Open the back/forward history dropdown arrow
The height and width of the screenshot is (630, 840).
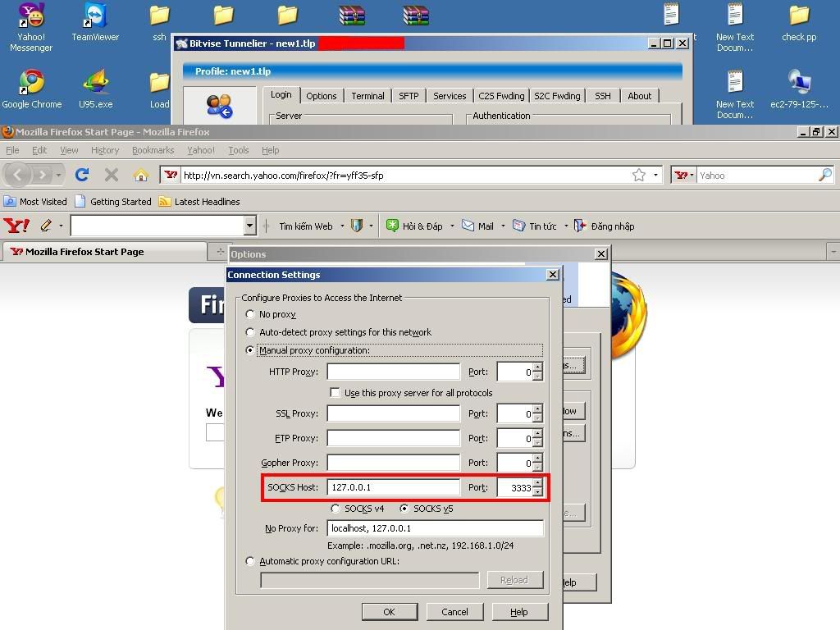tap(58, 176)
